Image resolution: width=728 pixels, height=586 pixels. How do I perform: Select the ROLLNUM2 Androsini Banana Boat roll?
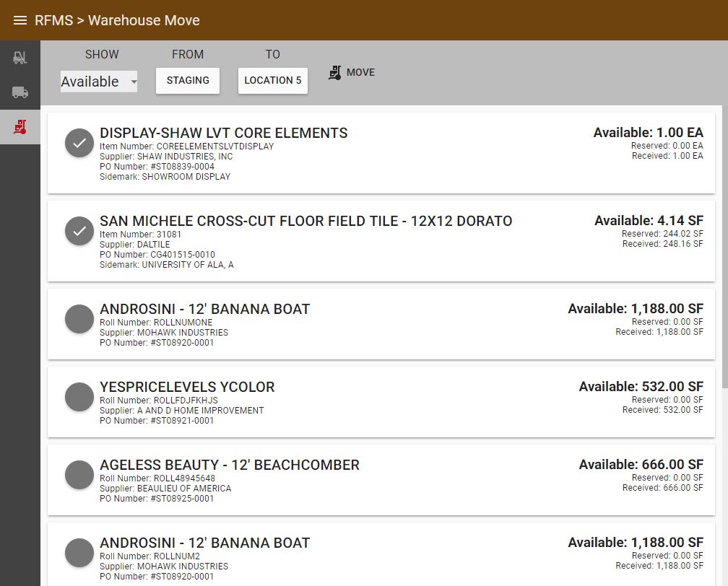point(79,553)
